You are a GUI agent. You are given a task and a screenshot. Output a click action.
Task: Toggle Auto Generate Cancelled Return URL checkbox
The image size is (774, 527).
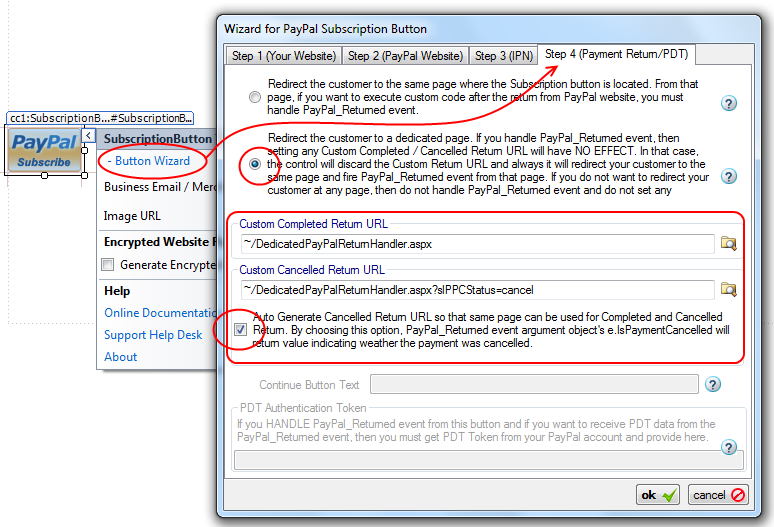[x=240, y=330]
